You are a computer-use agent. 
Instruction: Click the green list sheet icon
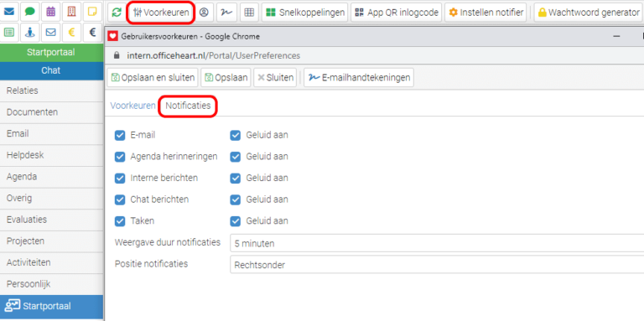coord(8,33)
